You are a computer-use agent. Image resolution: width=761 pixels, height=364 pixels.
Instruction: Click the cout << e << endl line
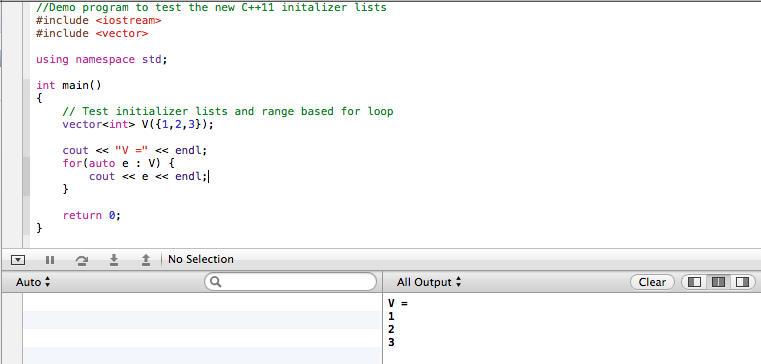(x=148, y=177)
